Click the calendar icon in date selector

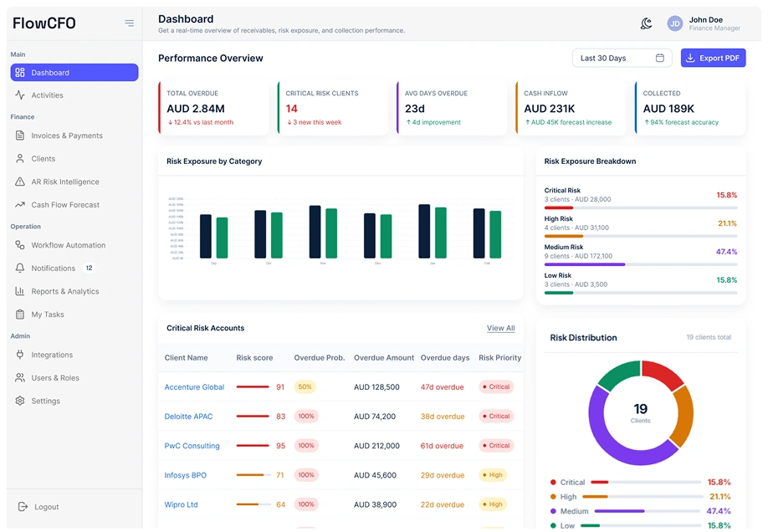[660, 58]
